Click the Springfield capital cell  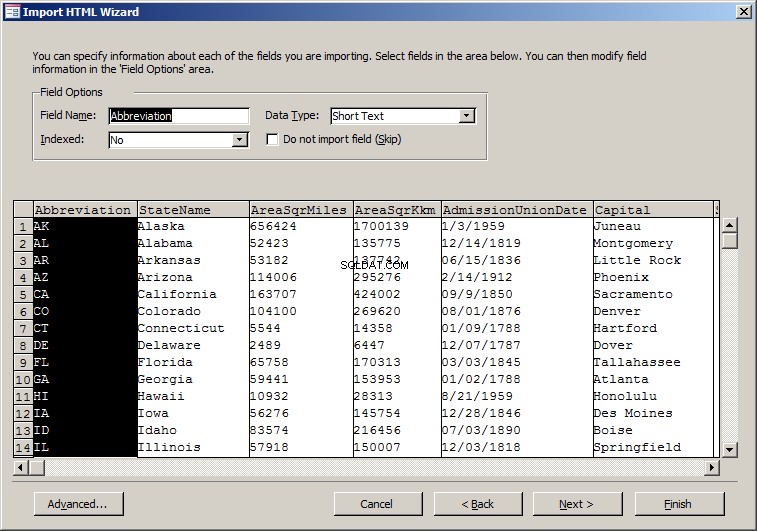pyautogui.click(x=653, y=447)
